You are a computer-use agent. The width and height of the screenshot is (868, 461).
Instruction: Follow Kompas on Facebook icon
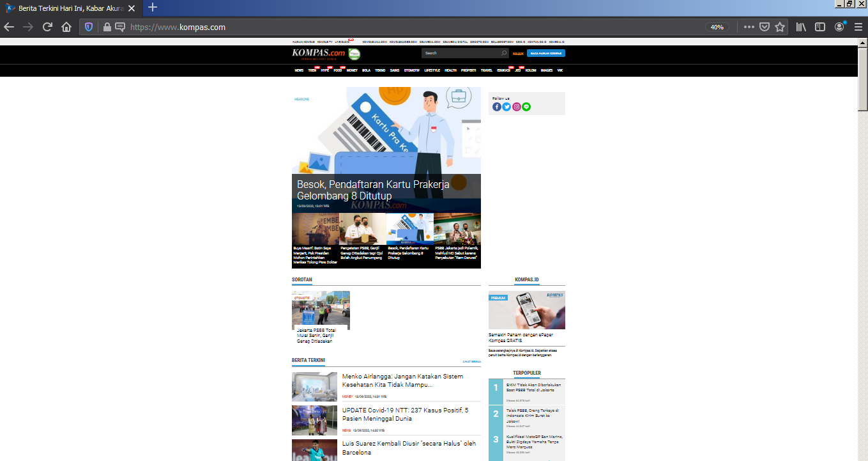coord(497,107)
